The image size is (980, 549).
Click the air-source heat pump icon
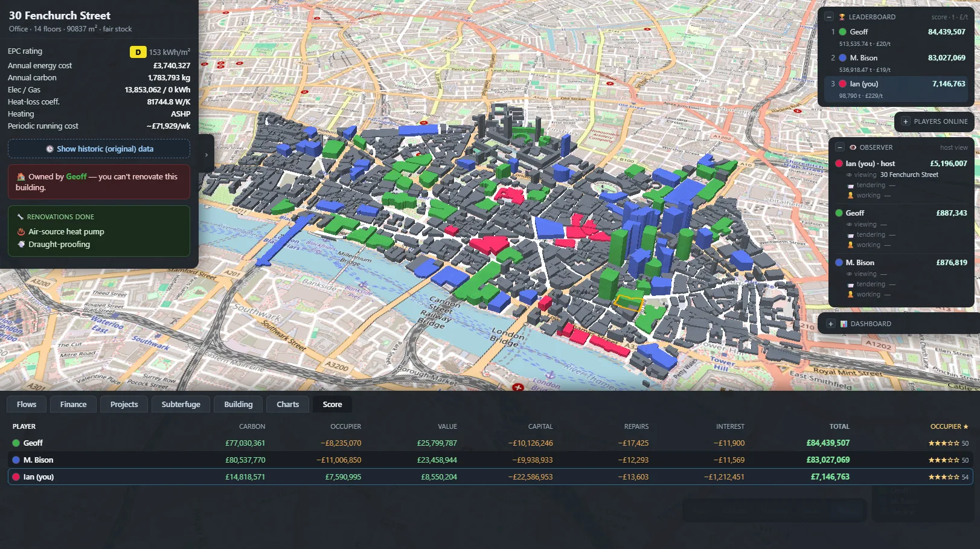tap(21, 231)
